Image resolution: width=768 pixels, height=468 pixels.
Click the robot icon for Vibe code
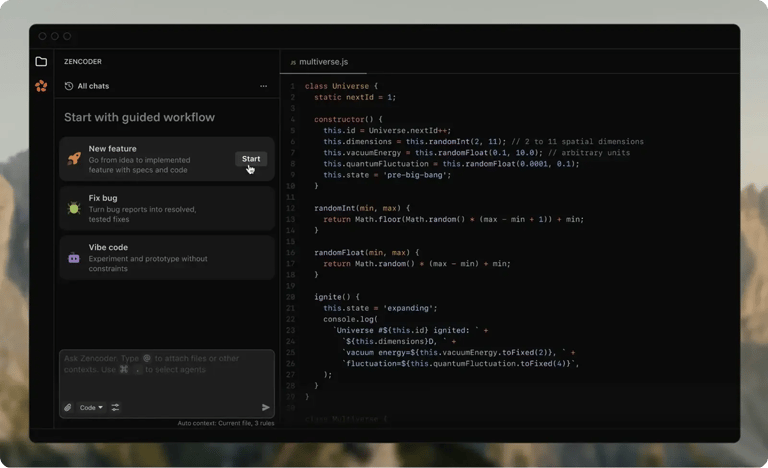coord(74,258)
